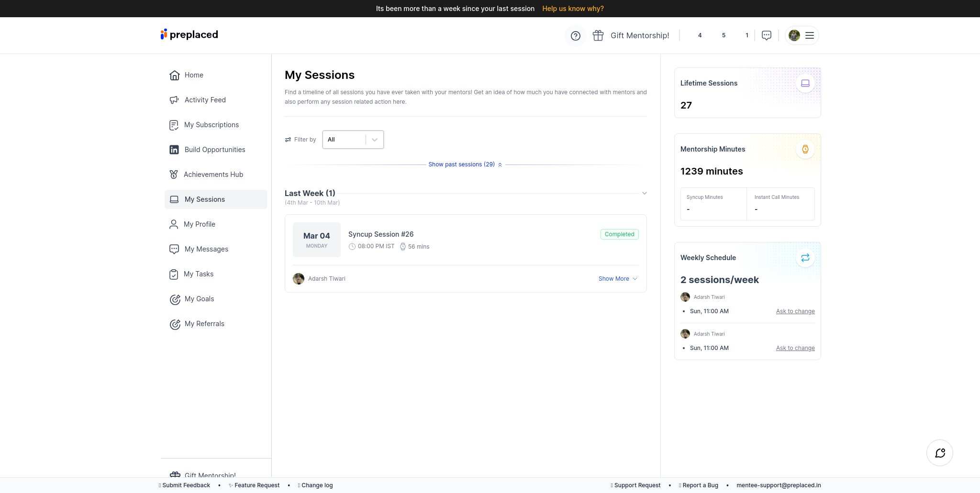
Task: Expand Show More on Syncup Session #26
Action: [x=618, y=279]
